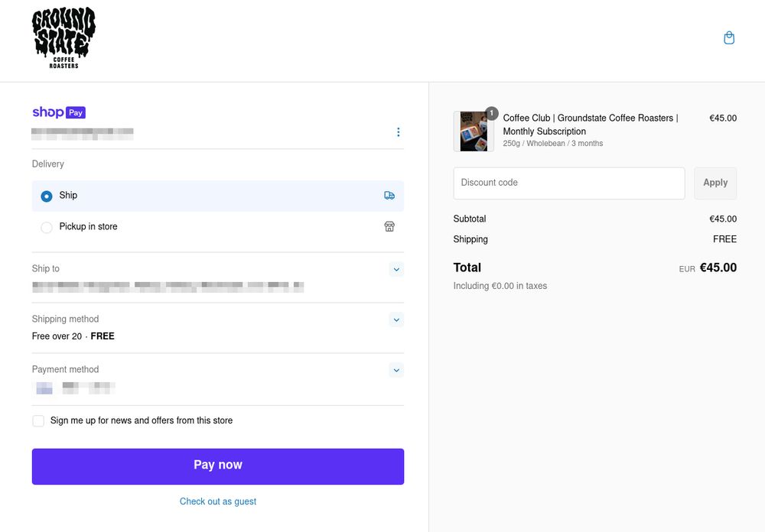
Task: Open the shopping bag cart icon
Action: pyautogui.click(x=729, y=38)
